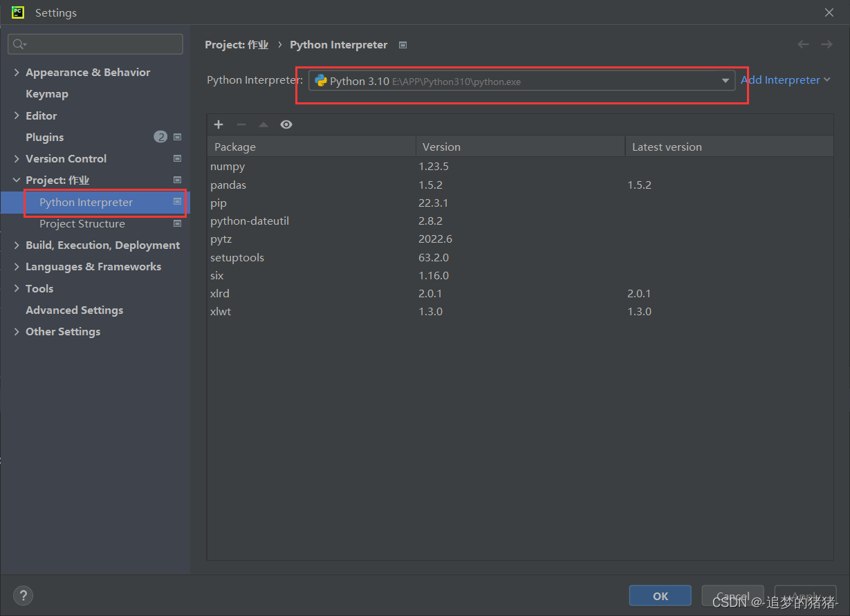This screenshot has height=616, width=850.
Task: Expand Appearance & Behavior section
Action: [17, 72]
